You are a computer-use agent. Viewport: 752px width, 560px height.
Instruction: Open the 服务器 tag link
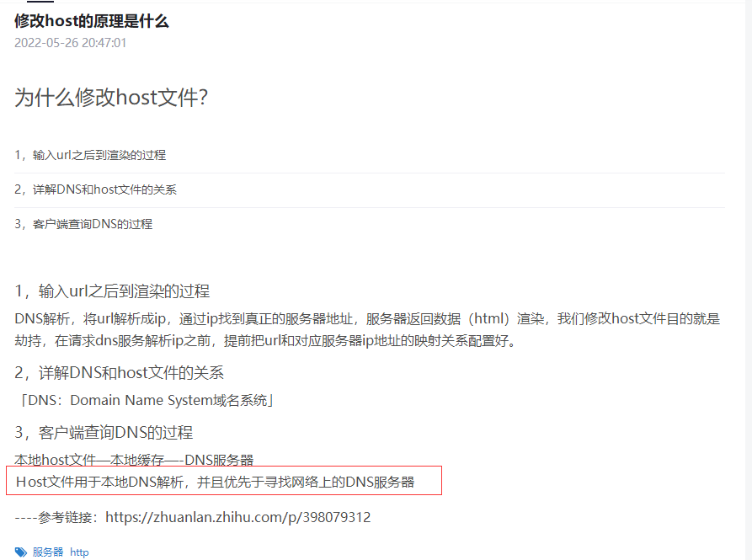coord(48,552)
